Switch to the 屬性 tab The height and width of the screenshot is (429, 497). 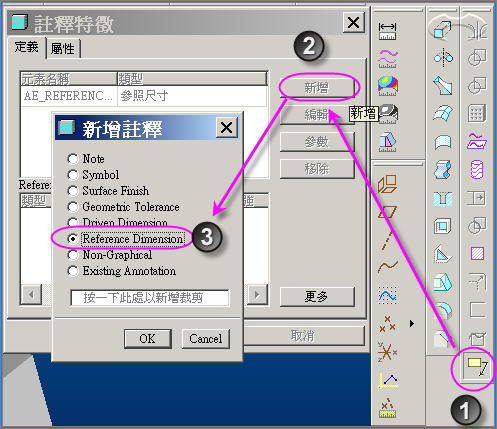tap(63, 49)
